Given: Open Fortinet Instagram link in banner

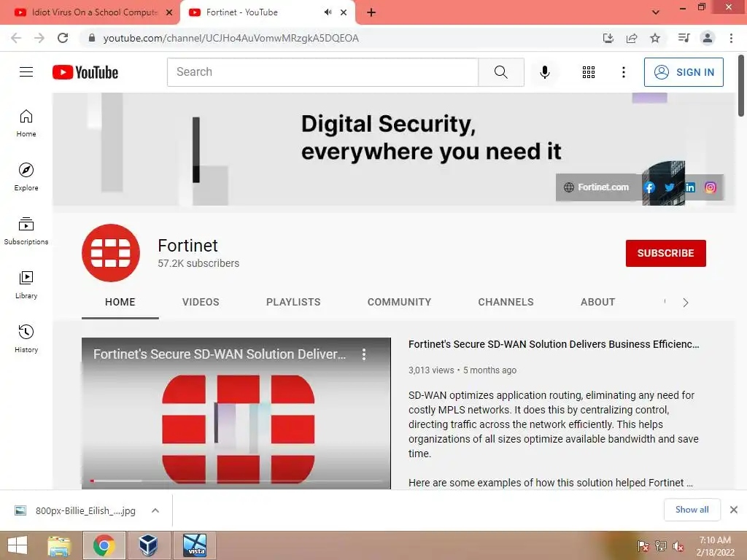Looking at the screenshot, I should click(711, 187).
